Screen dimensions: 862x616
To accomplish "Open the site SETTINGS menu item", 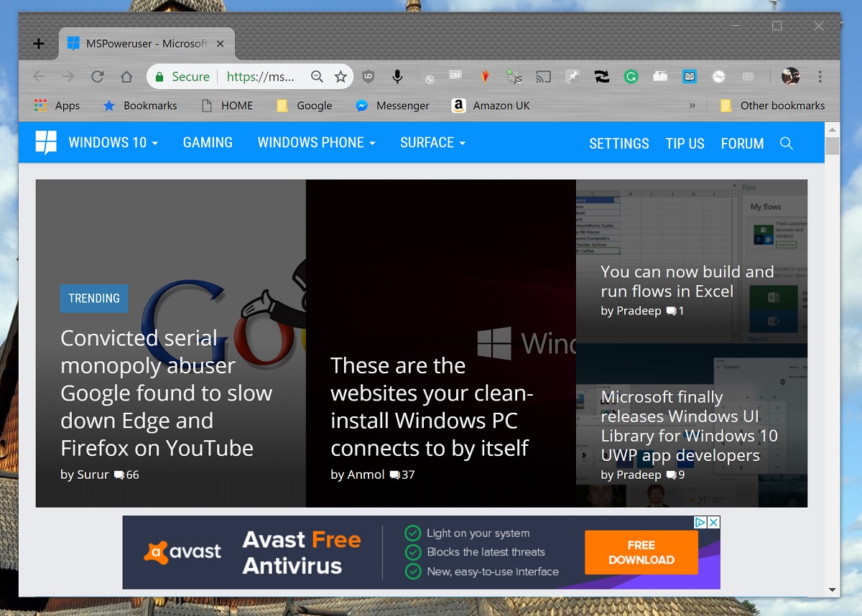I will [619, 144].
